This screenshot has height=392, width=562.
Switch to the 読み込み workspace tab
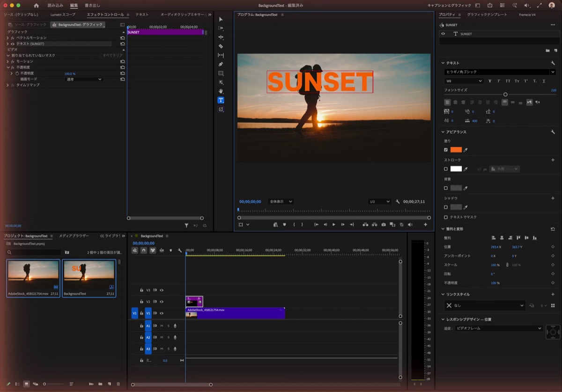[55, 5]
